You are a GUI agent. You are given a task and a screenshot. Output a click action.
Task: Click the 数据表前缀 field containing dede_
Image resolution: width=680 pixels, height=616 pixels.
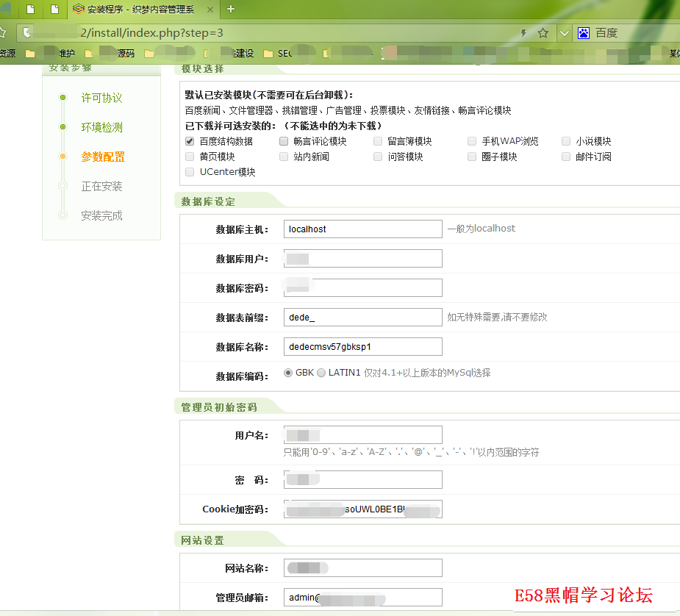click(362, 318)
